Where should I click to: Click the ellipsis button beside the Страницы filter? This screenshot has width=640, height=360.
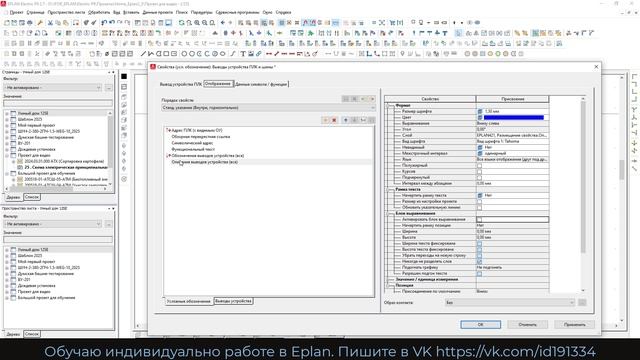[109, 88]
